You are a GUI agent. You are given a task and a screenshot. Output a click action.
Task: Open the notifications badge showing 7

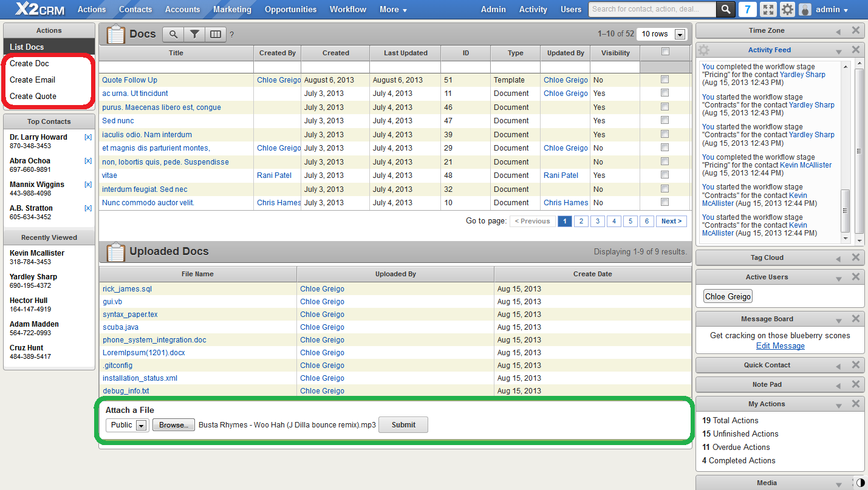(x=747, y=9)
